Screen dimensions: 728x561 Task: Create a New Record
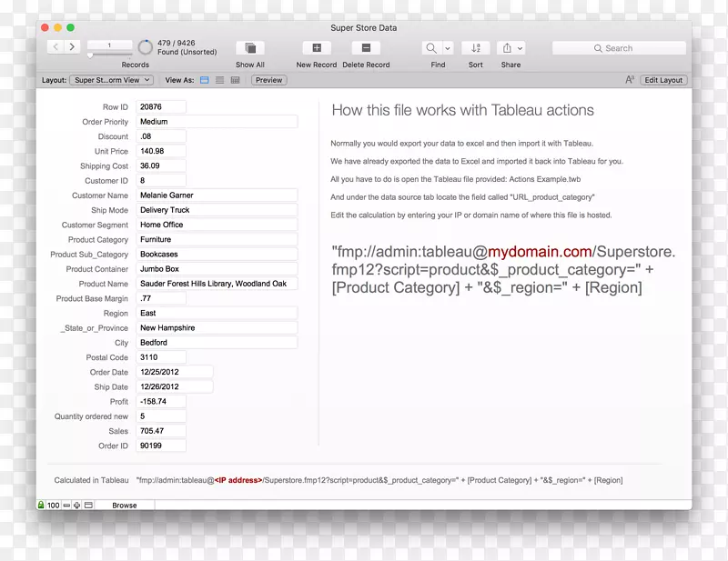coord(316,48)
